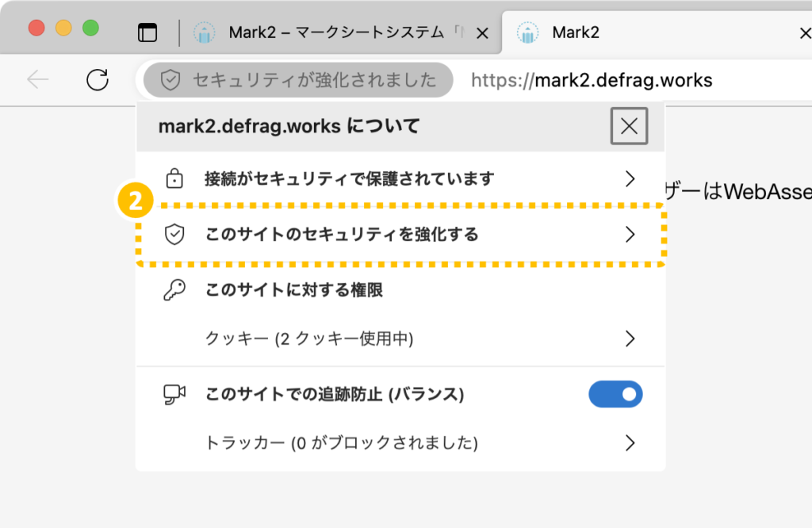The width and height of the screenshot is (812, 528).
Task: Click the このサイトに対する権限 heading
Action: tap(294, 290)
